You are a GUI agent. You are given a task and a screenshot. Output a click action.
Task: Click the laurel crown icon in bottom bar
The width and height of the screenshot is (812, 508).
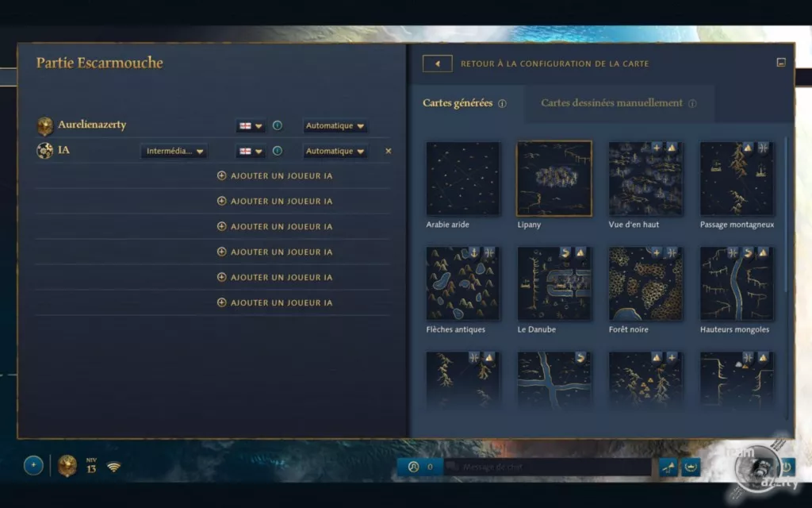click(691, 467)
